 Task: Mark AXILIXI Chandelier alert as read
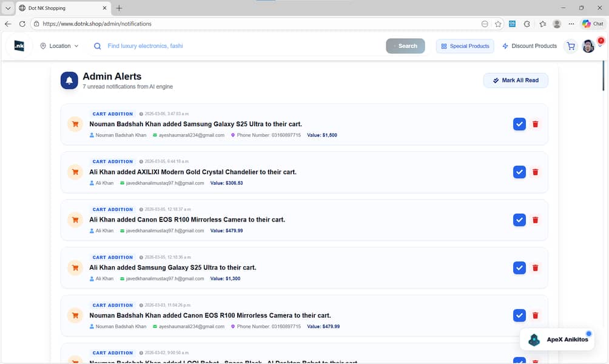(x=519, y=172)
